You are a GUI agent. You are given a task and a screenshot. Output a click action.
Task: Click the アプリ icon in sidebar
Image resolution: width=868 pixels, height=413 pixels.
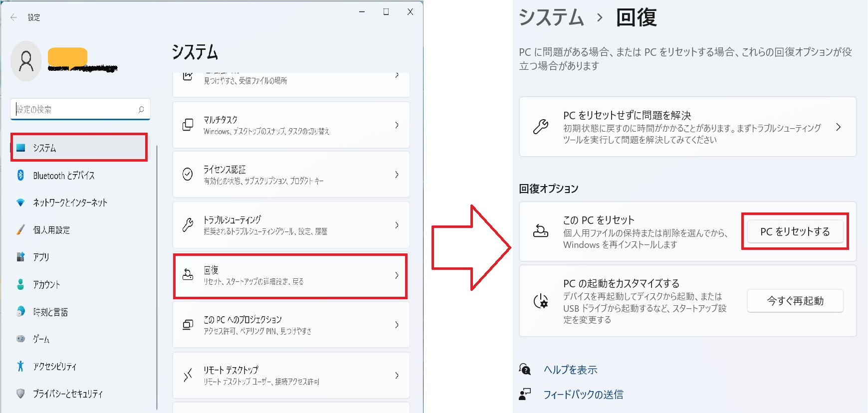click(20, 257)
